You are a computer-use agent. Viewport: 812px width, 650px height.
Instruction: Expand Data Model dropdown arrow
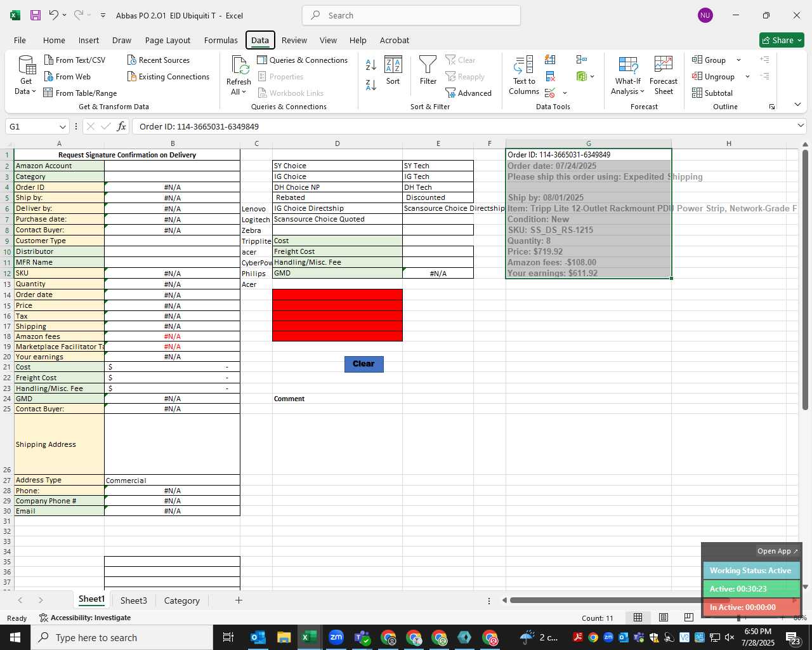pos(593,77)
